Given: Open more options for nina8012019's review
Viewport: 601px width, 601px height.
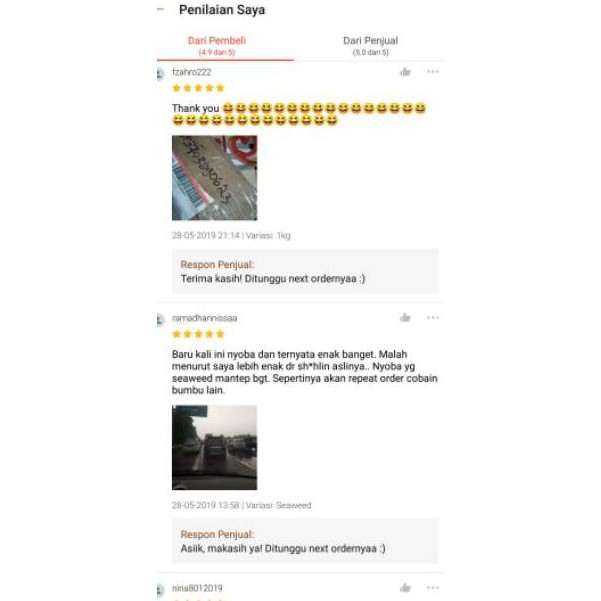Looking at the screenshot, I should click(x=433, y=588).
